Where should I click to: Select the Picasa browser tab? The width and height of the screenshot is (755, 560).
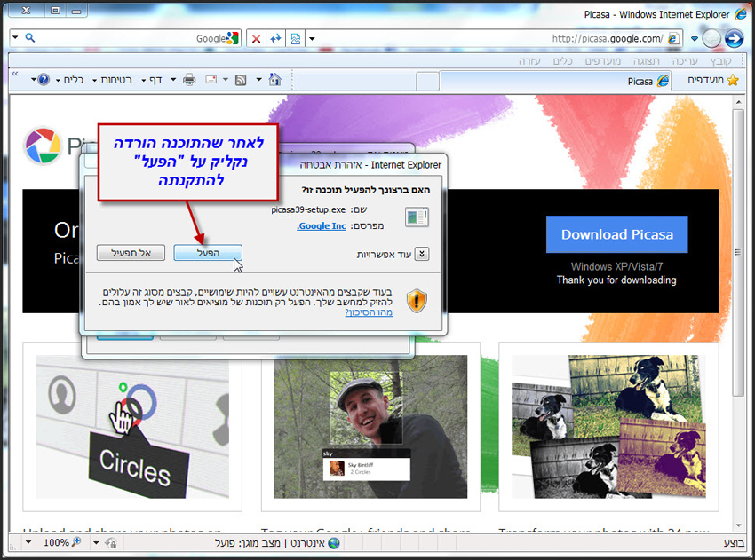(x=554, y=81)
